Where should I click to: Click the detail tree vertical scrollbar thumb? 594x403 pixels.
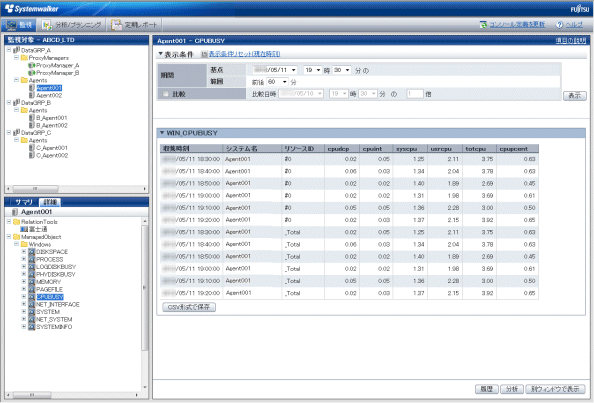(144, 287)
